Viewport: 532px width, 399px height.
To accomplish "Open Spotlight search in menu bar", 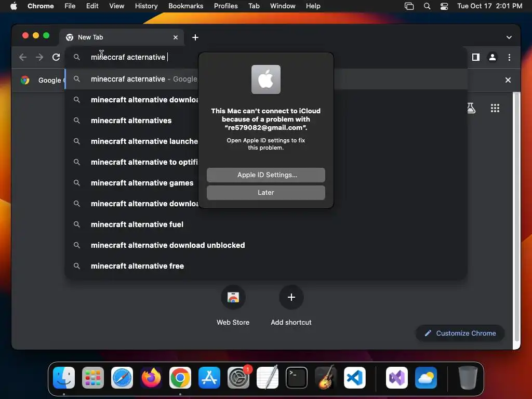I will click(x=427, y=6).
